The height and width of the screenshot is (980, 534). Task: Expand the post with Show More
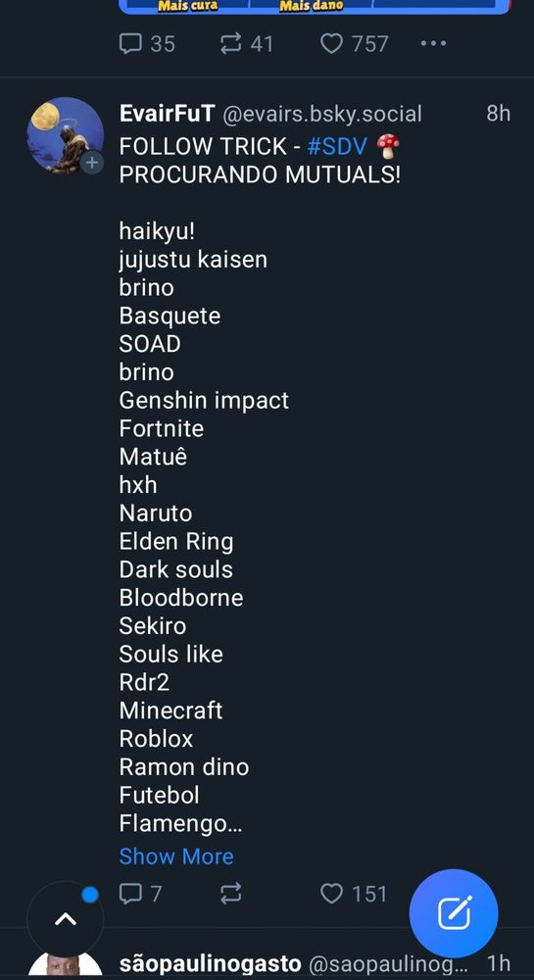176,857
